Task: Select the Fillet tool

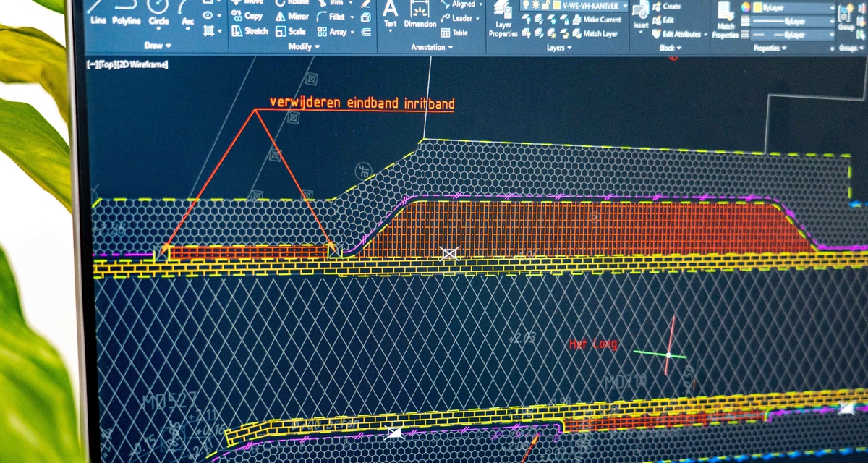Action: [331, 16]
